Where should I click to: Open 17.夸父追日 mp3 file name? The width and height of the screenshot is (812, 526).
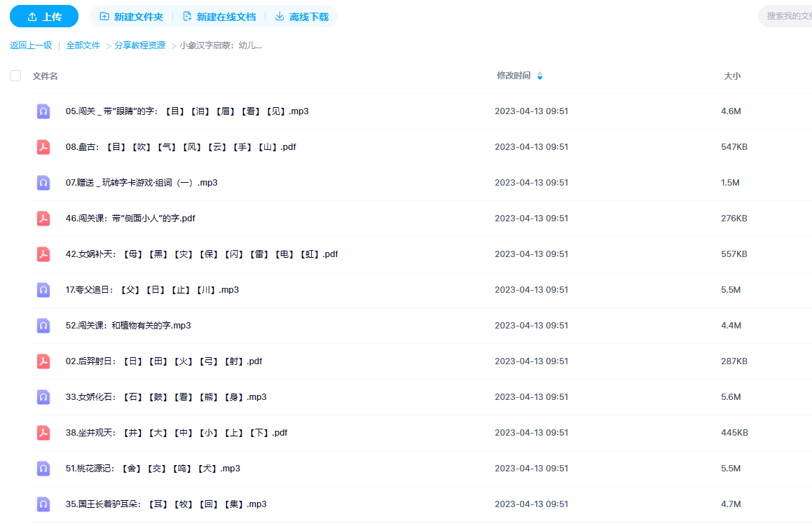(152, 290)
